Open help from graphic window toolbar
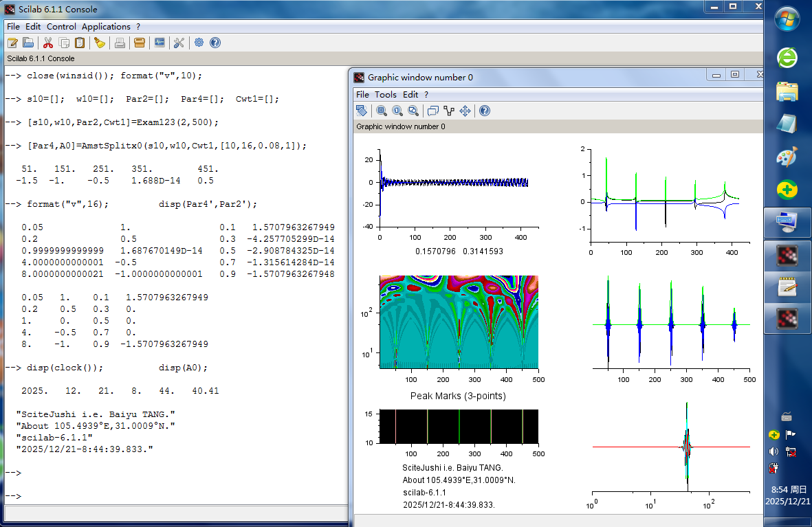 coord(485,111)
